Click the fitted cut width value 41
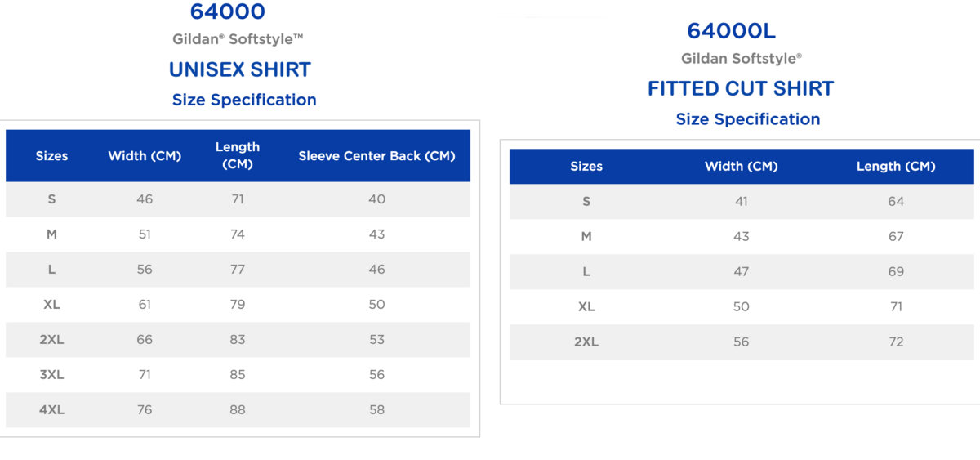980x460 pixels. click(741, 201)
